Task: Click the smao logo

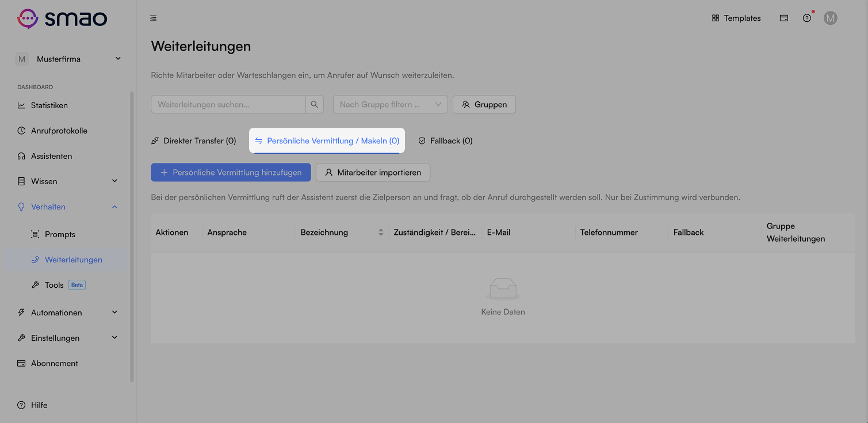Action: (x=62, y=18)
